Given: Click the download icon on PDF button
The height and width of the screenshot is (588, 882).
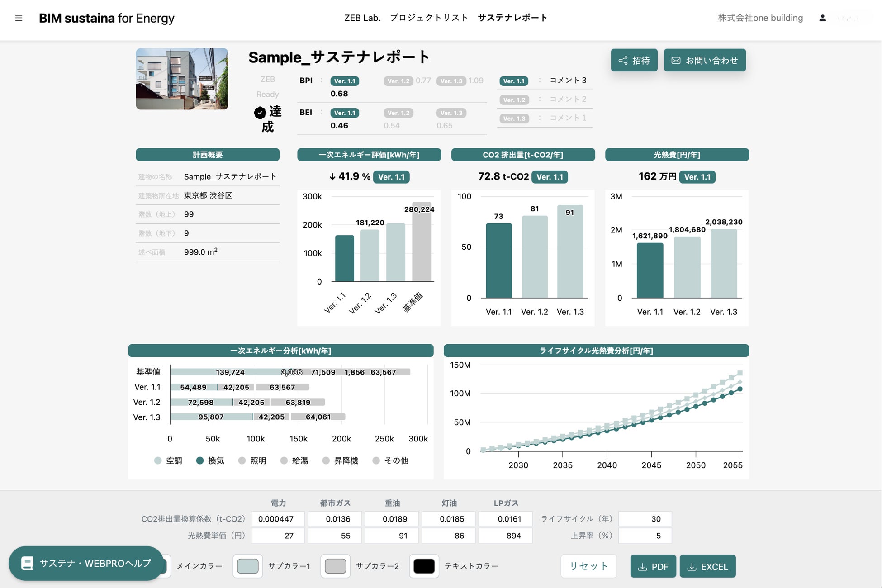Looking at the screenshot, I should coord(642,567).
